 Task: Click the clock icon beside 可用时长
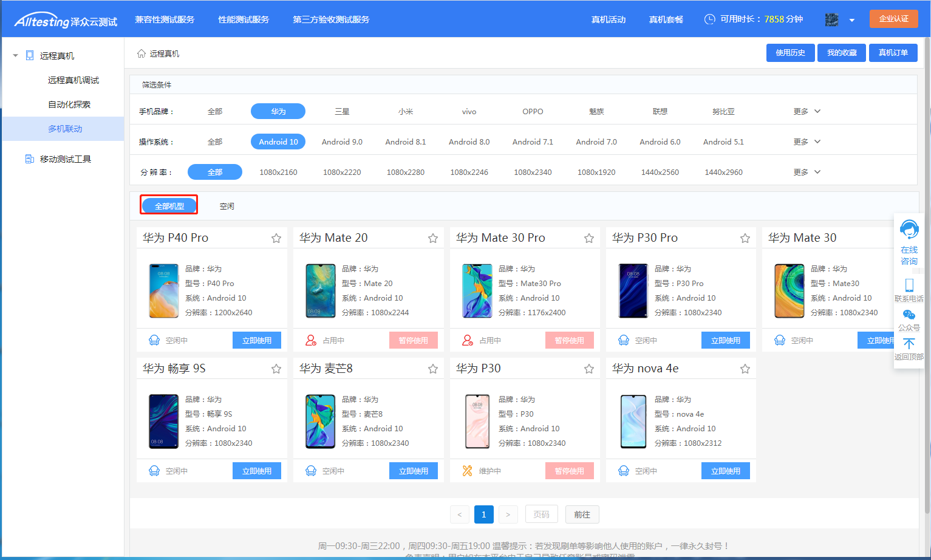(x=709, y=19)
